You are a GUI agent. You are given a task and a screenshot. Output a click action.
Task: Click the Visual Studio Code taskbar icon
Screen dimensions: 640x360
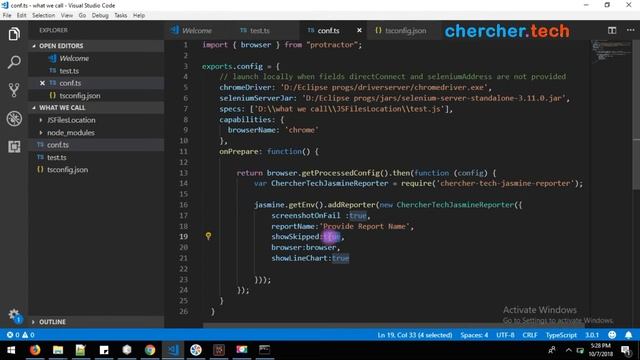coord(173,350)
